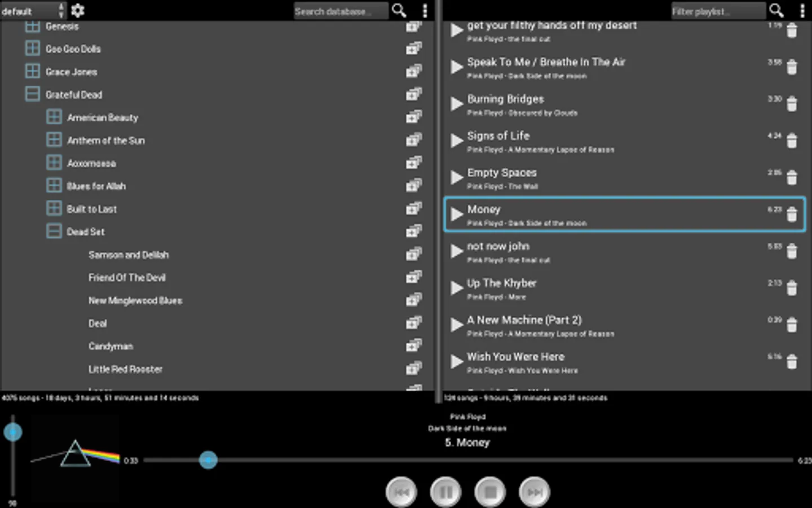Add Built to Last to playlist

point(414,208)
